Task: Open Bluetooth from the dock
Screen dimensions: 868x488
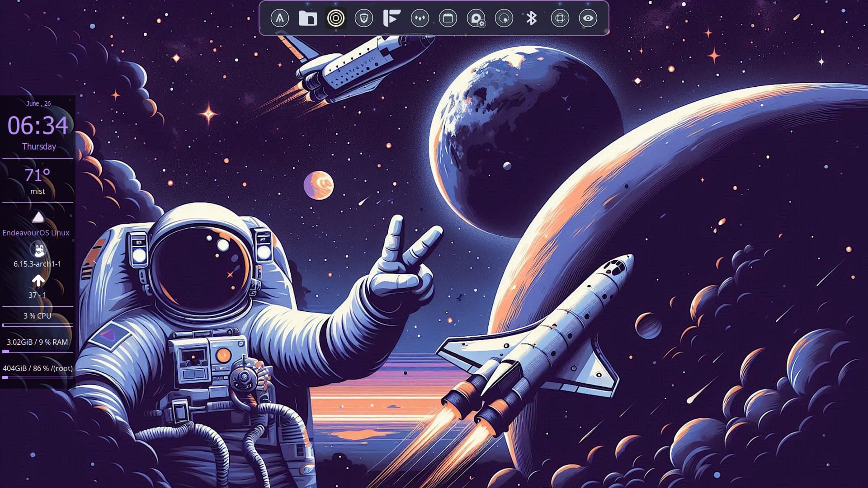Action: pyautogui.click(x=532, y=19)
